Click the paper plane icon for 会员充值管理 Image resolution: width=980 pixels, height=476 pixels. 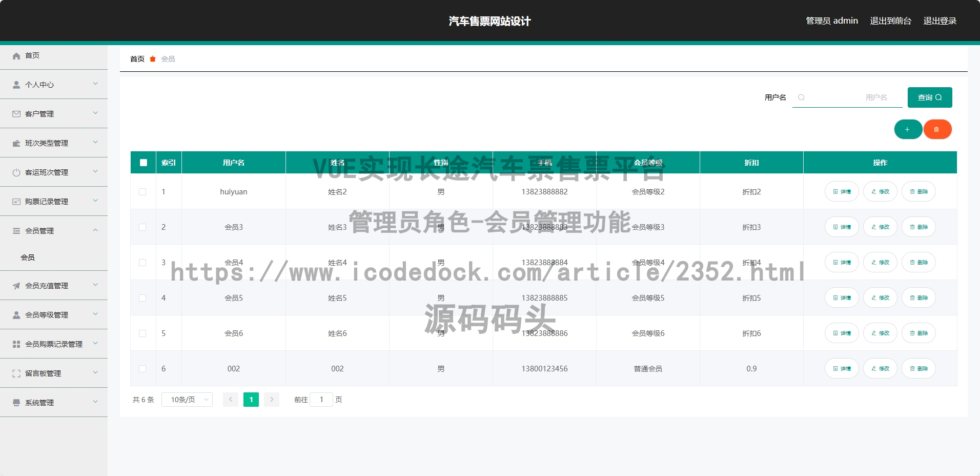pyautogui.click(x=16, y=286)
